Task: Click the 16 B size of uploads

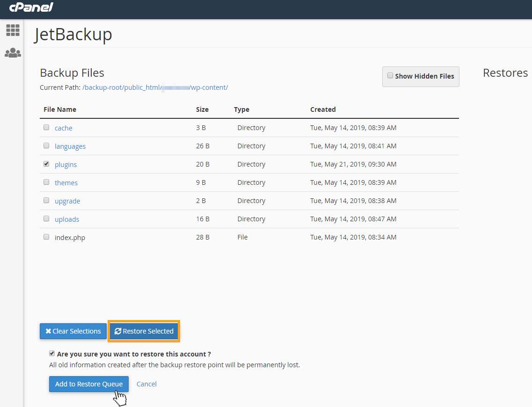Action: [x=203, y=219]
